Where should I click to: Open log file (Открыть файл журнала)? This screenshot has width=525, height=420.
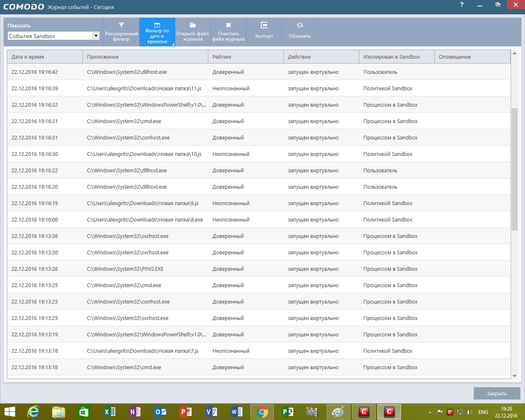pos(193,32)
